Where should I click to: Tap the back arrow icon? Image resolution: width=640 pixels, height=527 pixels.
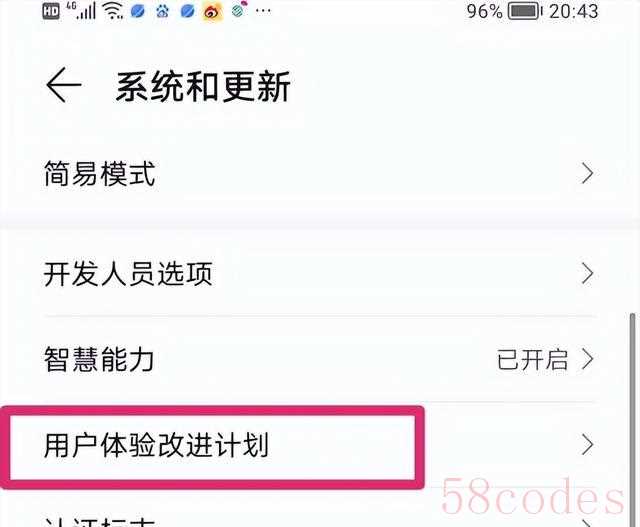tap(64, 85)
